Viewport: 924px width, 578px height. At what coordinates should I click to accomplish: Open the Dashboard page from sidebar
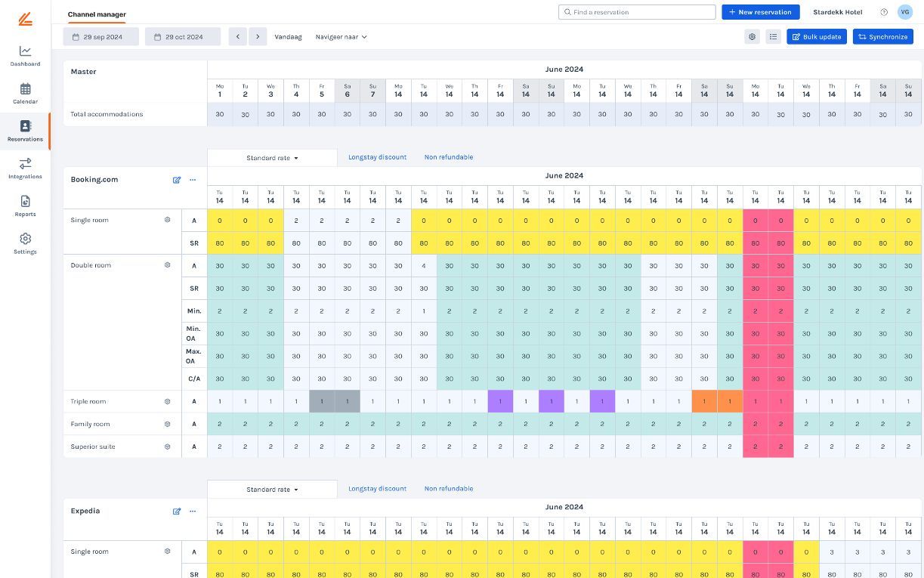[25, 56]
